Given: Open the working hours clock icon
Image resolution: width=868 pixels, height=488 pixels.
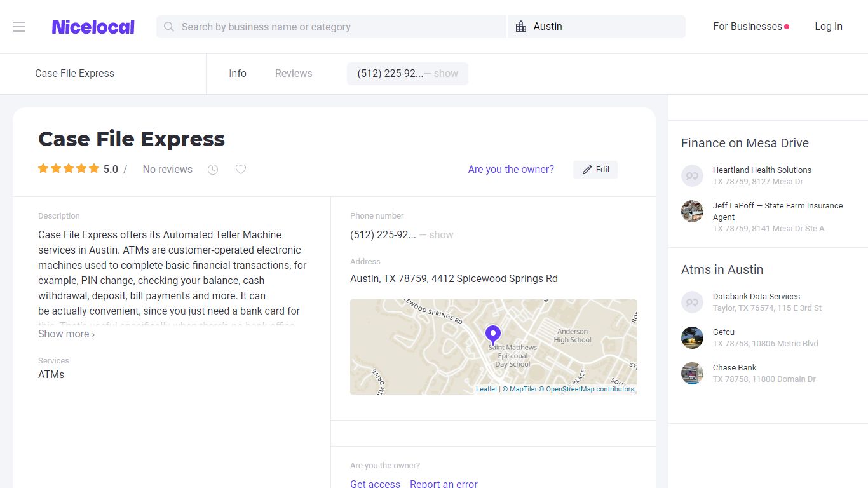Looking at the screenshot, I should 213,170.
